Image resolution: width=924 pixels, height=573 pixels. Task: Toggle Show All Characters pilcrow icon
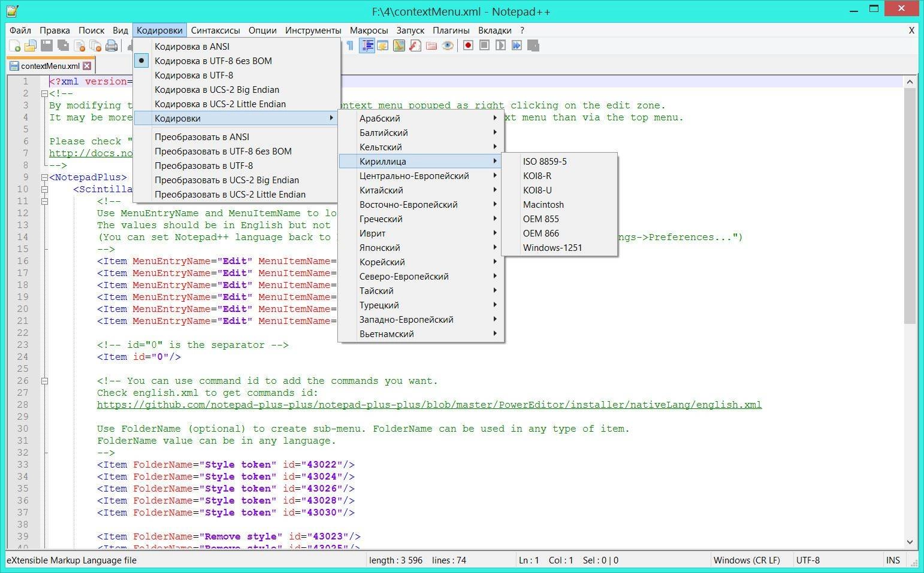point(350,46)
